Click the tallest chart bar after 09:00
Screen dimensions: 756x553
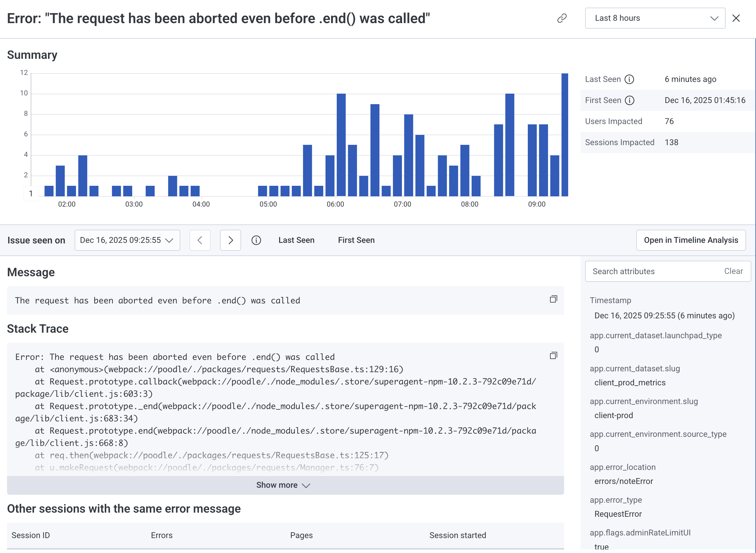(565, 135)
